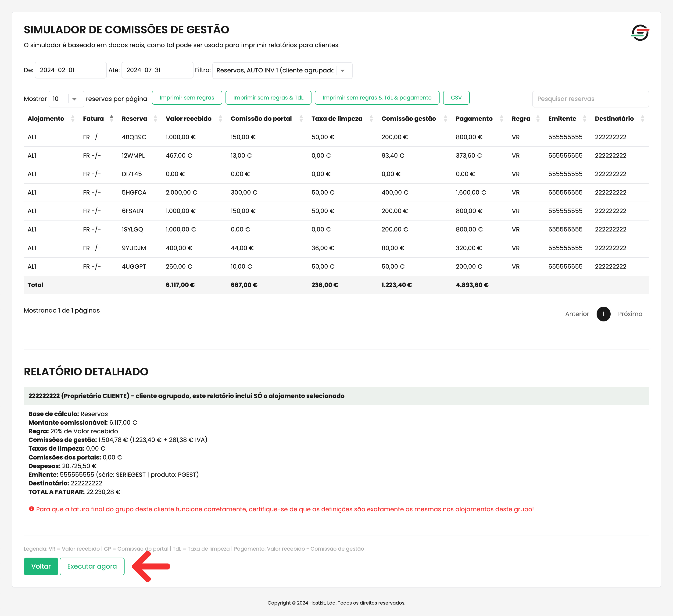The height and width of the screenshot is (616, 673).
Task: Sort by Comissão do portal arrows
Action: pos(301,118)
